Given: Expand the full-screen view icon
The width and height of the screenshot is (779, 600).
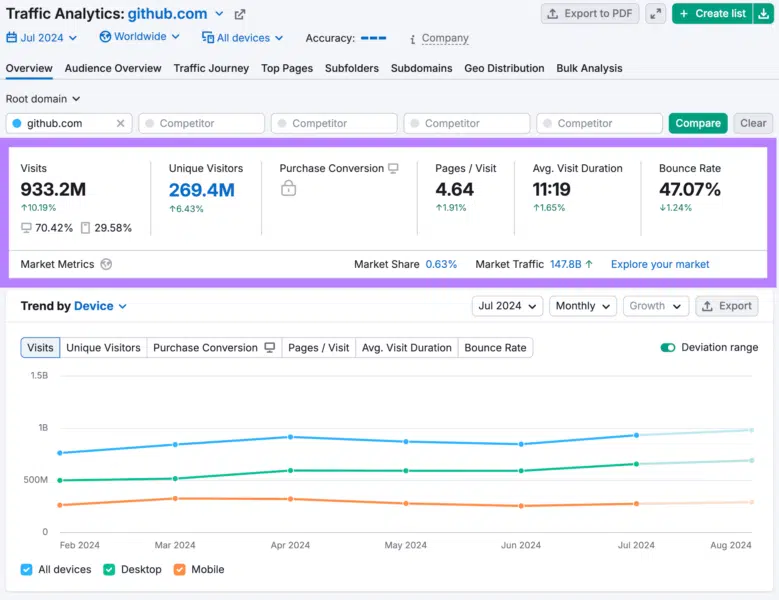Looking at the screenshot, I should 656,14.
